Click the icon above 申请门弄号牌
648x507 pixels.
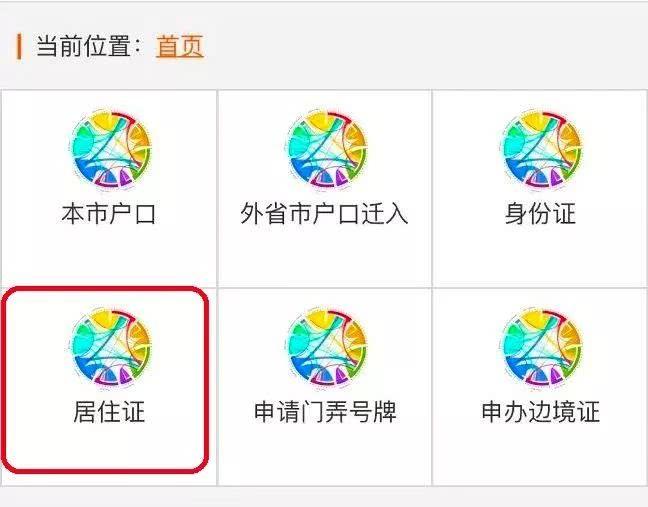click(x=326, y=349)
